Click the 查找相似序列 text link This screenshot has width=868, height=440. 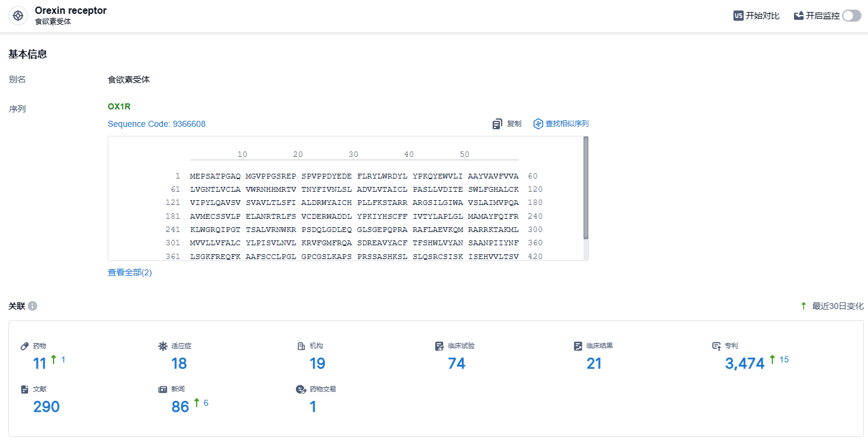[567, 124]
